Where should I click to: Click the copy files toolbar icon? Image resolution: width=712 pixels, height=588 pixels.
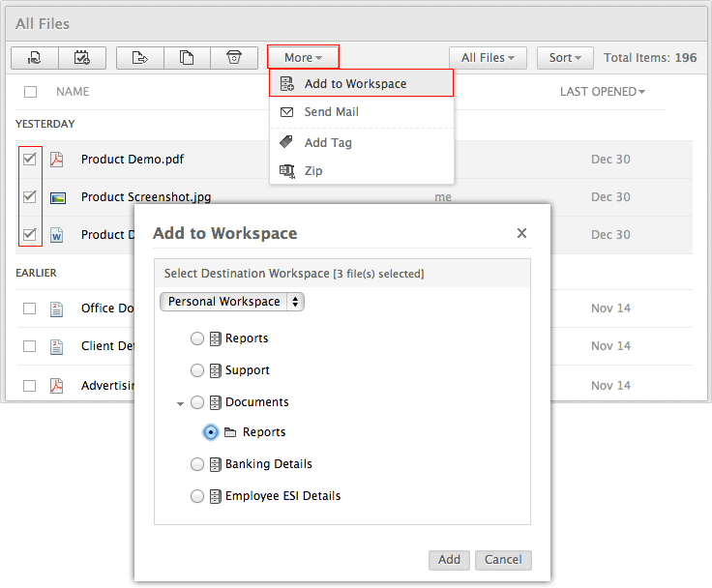pos(187,58)
